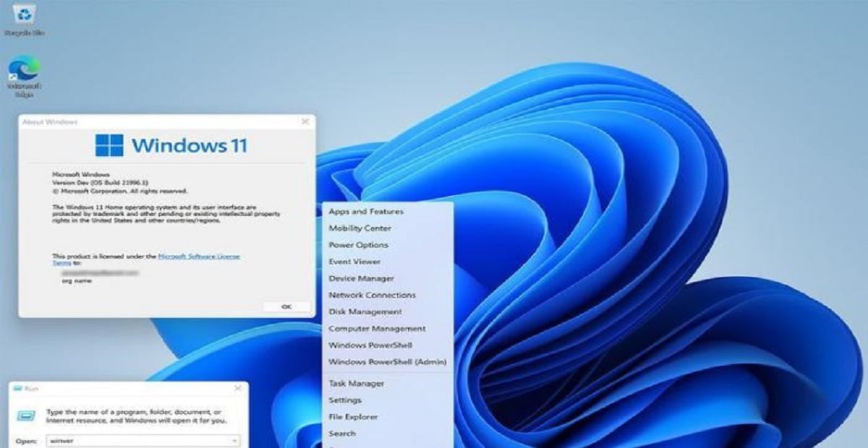The image size is (868, 448).
Task: Select Power Options menu entry
Action: (x=359, y=245)
